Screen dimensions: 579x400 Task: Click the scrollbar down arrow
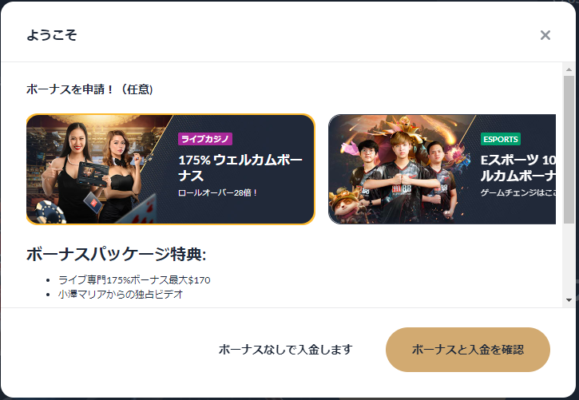pyautogui.click(x=569, y=300)
